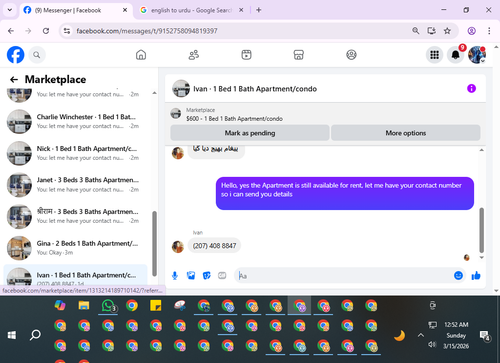500x363 pixels.
Task: Go back using the Marketplace back arrow
Action: pyautogui.click(x=14, y=79)
